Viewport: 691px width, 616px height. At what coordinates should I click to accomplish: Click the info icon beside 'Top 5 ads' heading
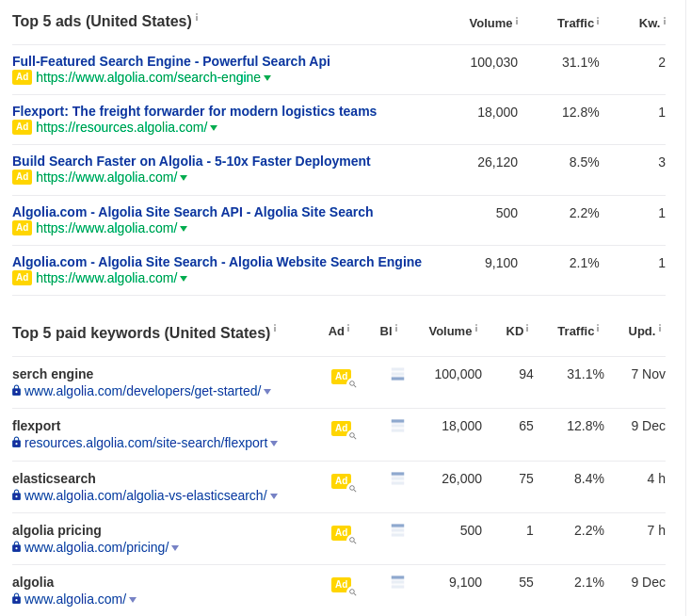[x=197, y=18]
